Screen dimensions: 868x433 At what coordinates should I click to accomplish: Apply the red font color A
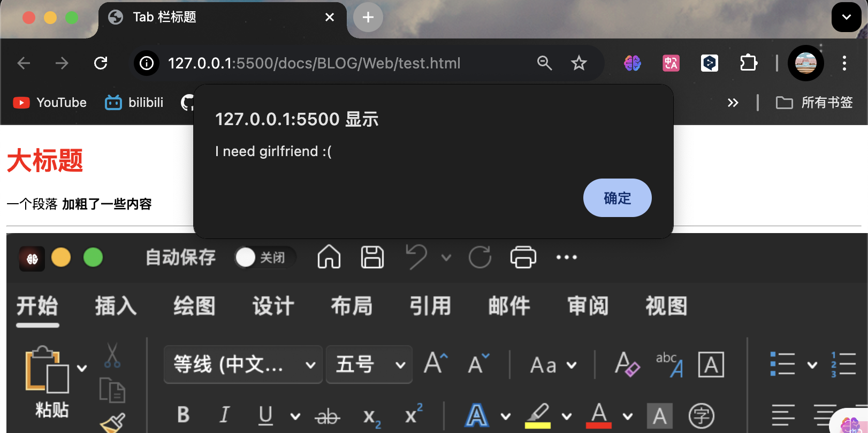click(x=599, y=415)
